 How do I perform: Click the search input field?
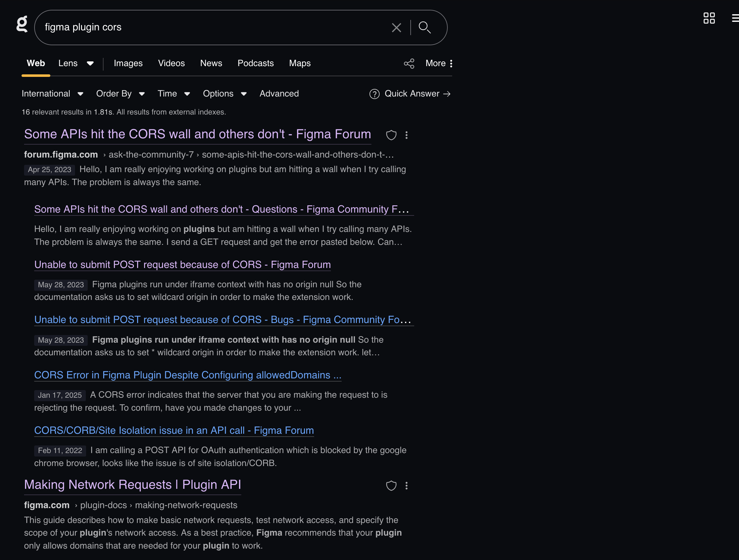(214, 28)
